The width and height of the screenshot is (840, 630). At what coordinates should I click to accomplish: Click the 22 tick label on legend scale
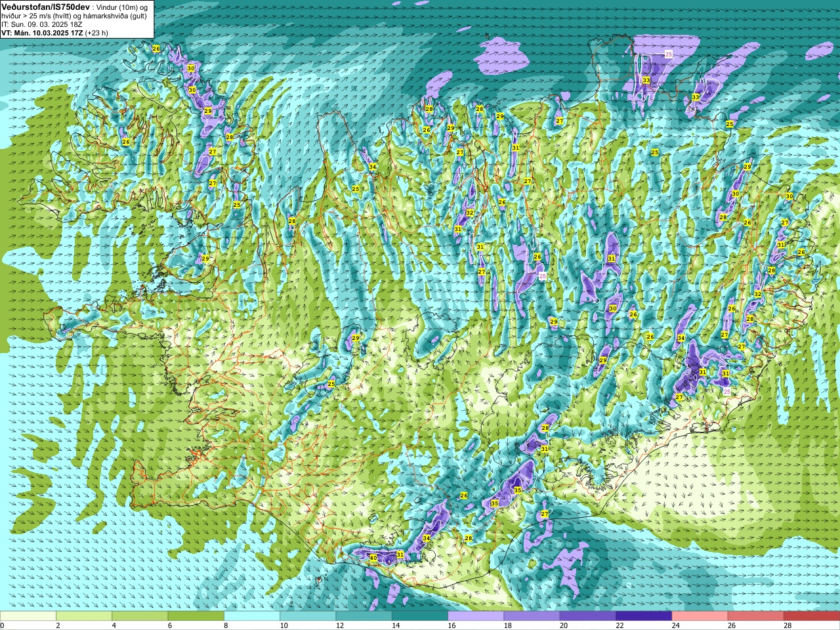pyautogui.click(x=619, y=625)
